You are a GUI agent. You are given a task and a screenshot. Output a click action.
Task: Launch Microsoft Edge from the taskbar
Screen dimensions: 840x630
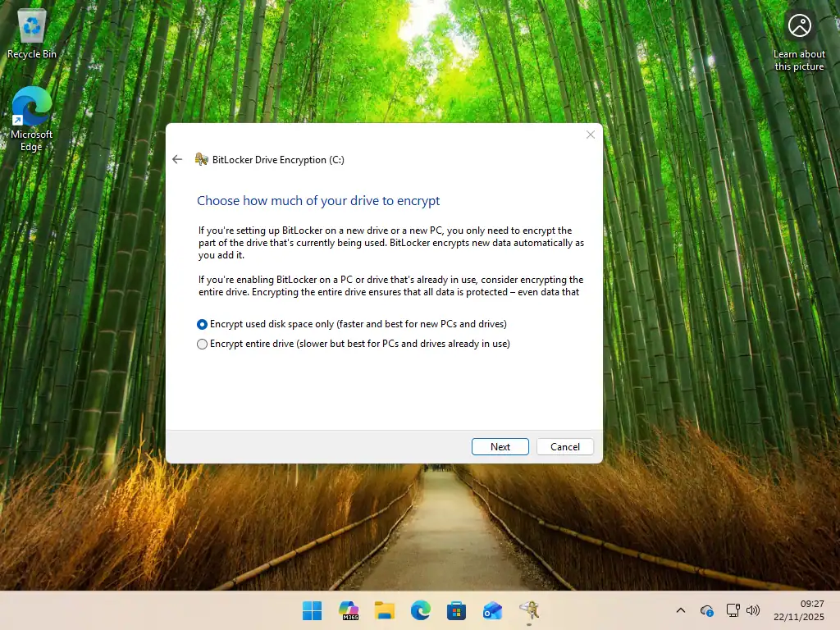pyautogui.click(x=421, y=610)
